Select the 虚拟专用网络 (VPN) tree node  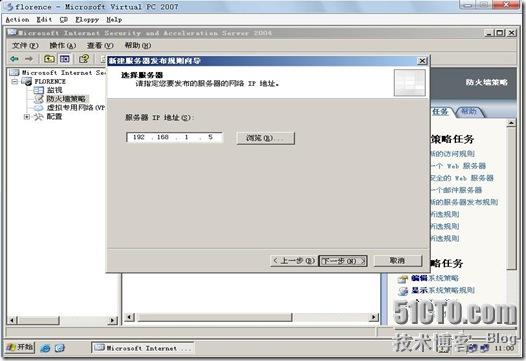[76, 108]
